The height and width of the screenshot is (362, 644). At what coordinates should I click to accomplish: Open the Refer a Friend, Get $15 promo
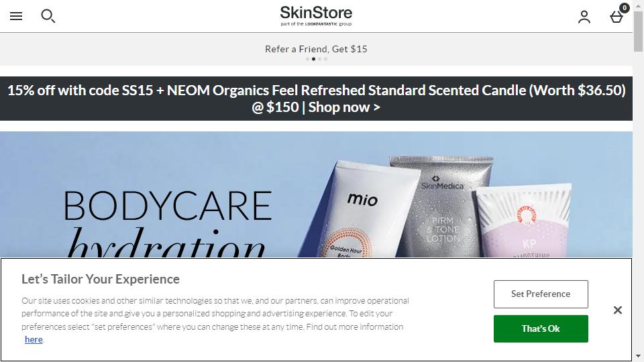(316, 49)
